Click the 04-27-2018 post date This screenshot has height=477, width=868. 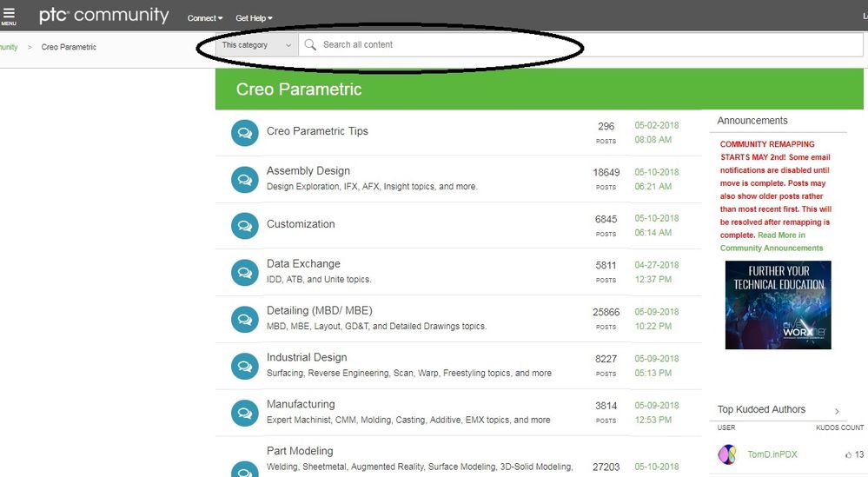coord(657,265)
